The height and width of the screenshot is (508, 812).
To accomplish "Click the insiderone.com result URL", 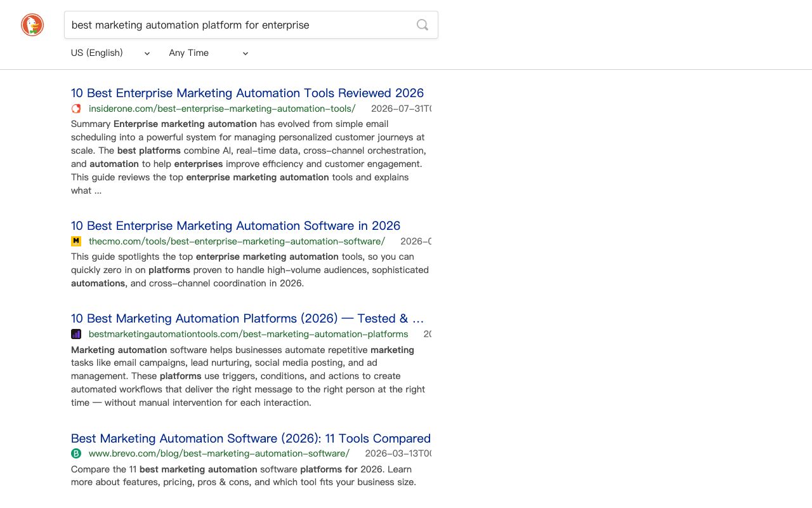I will click(x=222, y=109).
